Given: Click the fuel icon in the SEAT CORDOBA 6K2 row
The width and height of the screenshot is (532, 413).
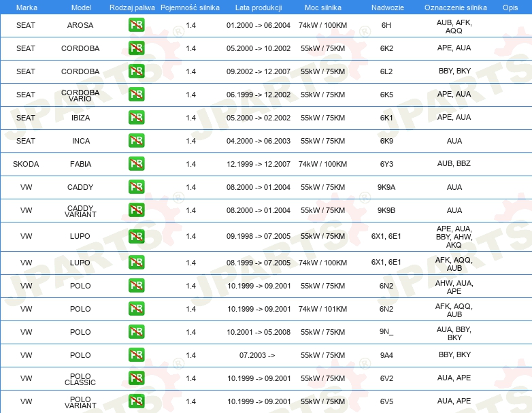Looking at the screenshot, I should 136,48.
